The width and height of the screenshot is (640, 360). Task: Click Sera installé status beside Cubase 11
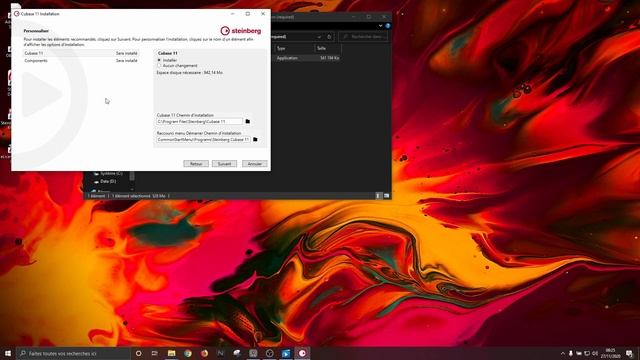127,53
